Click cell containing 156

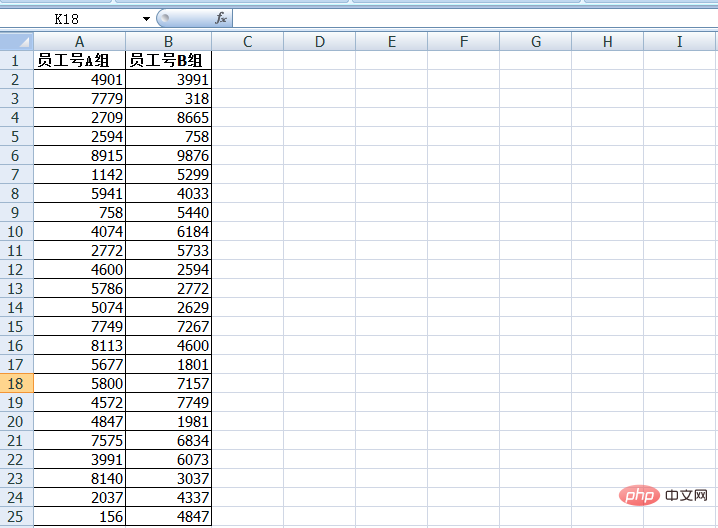pyautogui.click(x=80, y=517)
